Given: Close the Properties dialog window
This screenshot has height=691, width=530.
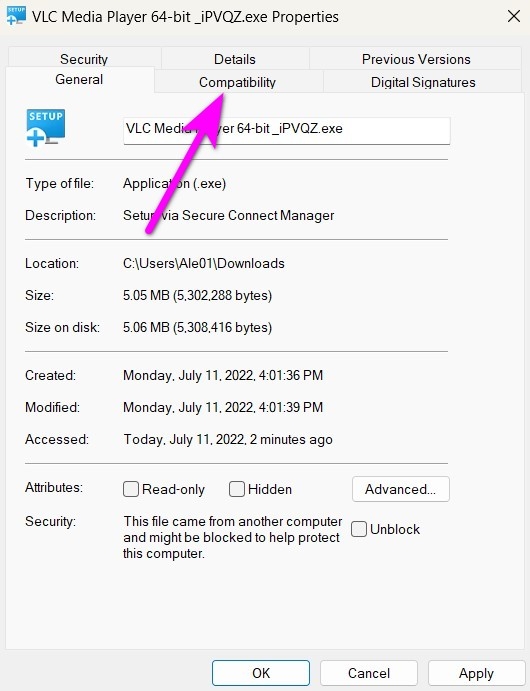Looking at the screenshot, I should click(514, 16).
